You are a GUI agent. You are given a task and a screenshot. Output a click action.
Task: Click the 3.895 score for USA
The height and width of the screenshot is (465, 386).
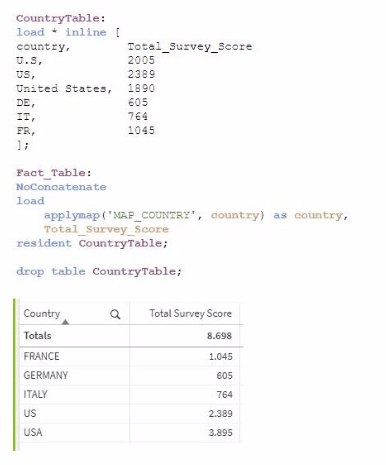[x=220, y=433]
